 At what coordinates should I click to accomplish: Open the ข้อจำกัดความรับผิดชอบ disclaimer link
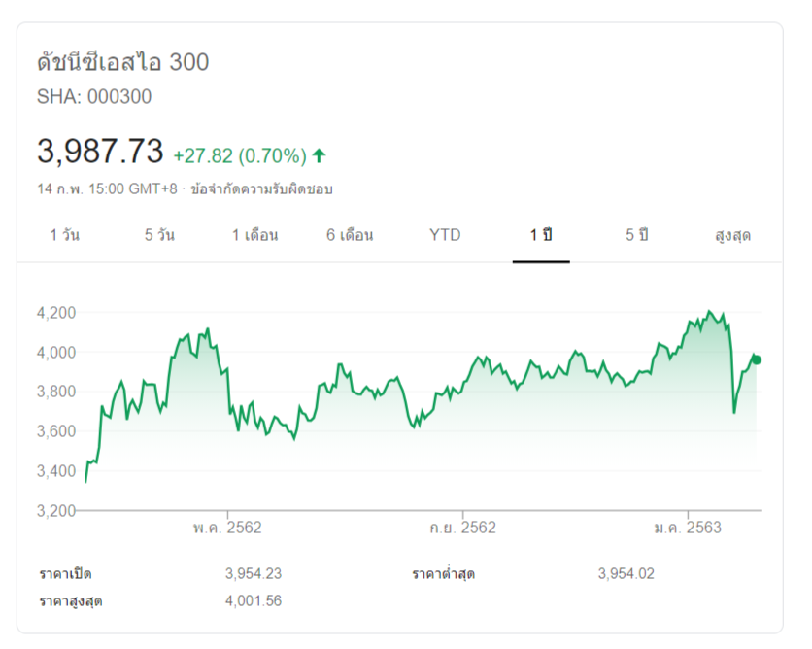click(x=262, y=188)
